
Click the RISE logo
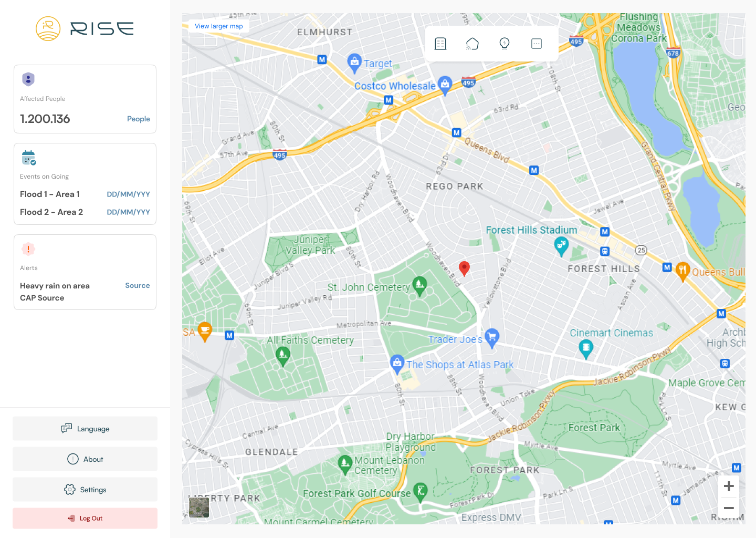(85, 28)
